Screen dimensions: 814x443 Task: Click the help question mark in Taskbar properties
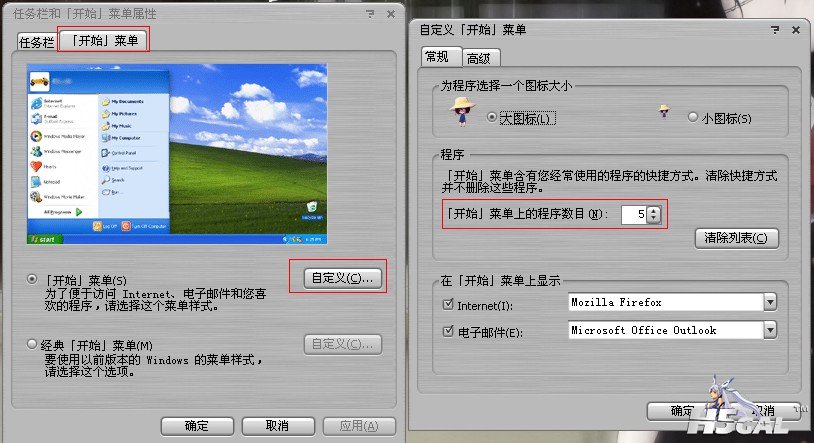[x=370, y=14]
